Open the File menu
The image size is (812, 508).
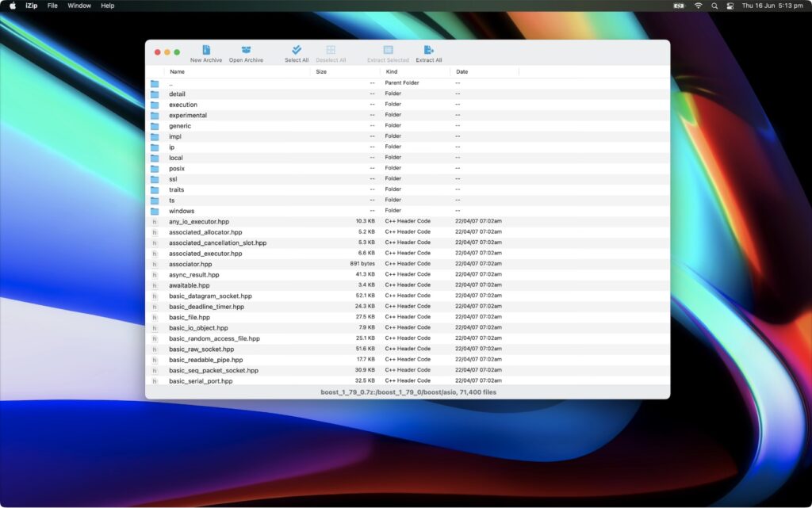tap(52, 6)
